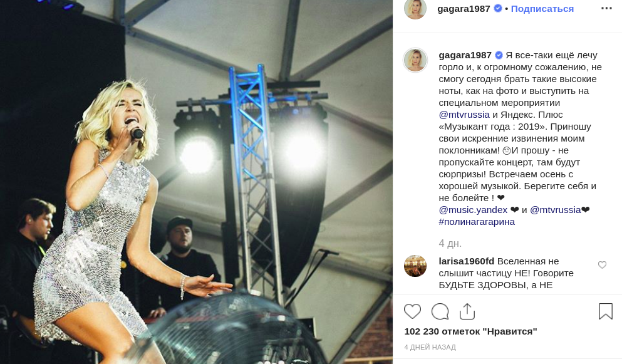The image size is (622, 364).
Task: View the 102 230 likes list
Action: (470, 331)
